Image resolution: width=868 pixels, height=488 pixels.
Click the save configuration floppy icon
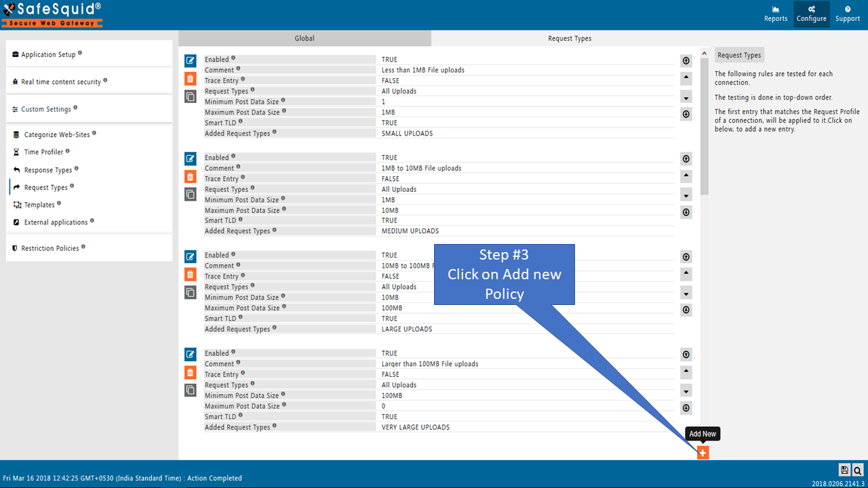click(x=844, y=470)
